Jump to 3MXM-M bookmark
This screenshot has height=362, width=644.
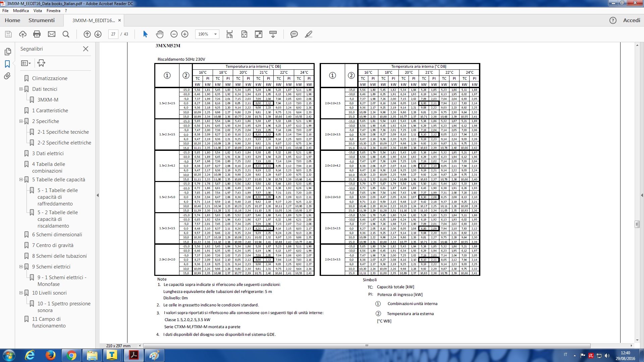48,100
